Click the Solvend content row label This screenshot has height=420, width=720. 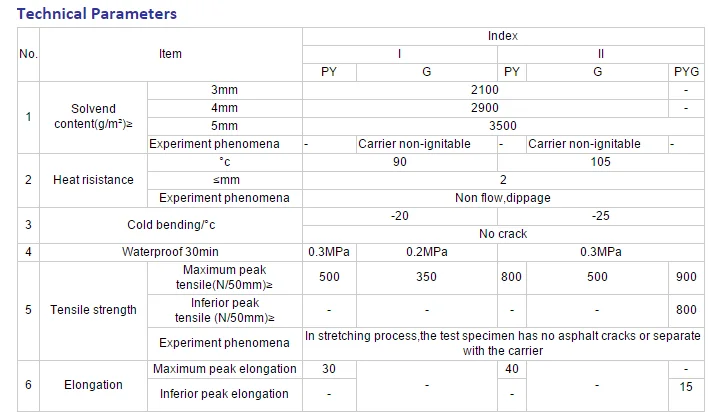tap(93, 117)
